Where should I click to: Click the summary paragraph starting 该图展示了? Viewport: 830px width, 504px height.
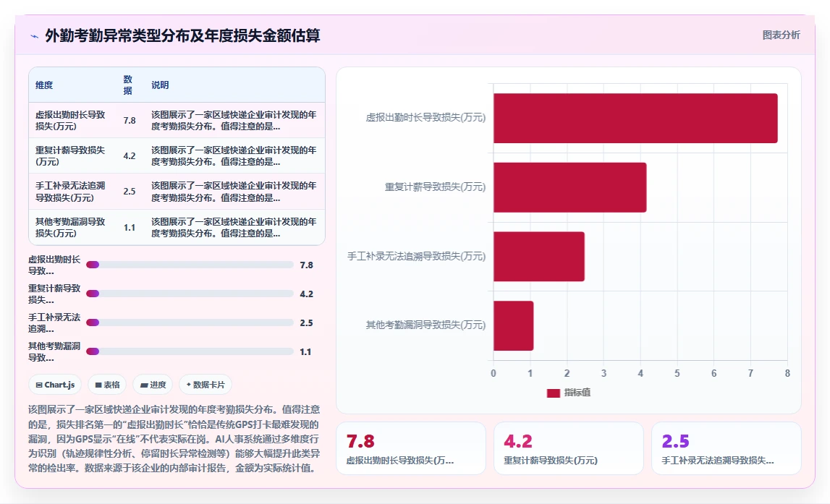174,438
